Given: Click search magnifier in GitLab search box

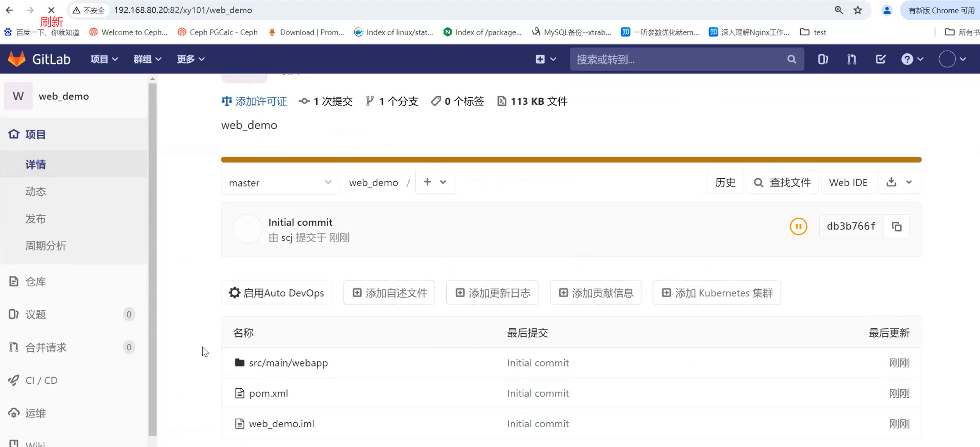Looking at the screenshot, I should 792,60.
